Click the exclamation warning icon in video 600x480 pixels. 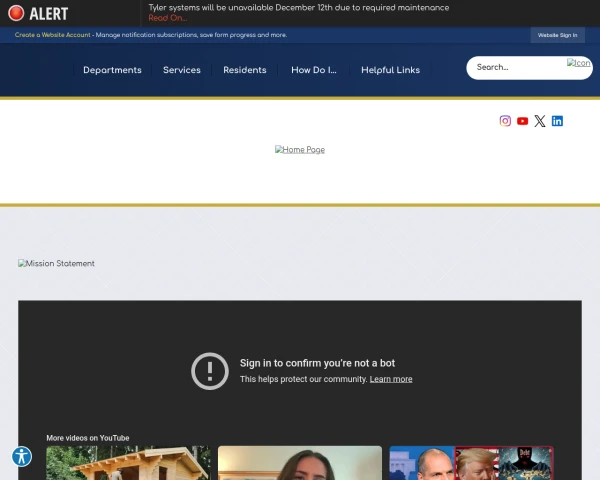tap(210, 371)
